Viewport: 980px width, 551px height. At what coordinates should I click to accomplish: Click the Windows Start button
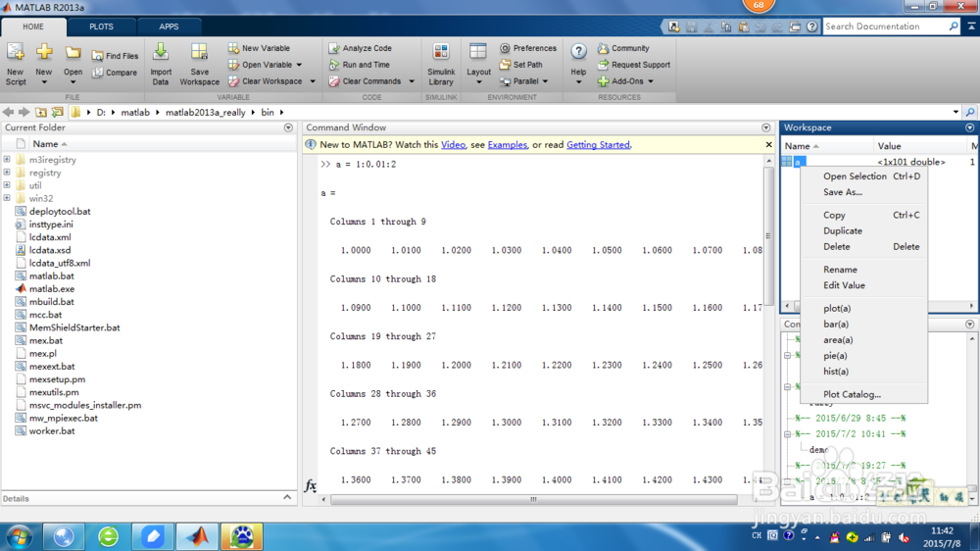pyautogui.click(x=19, y=536)
